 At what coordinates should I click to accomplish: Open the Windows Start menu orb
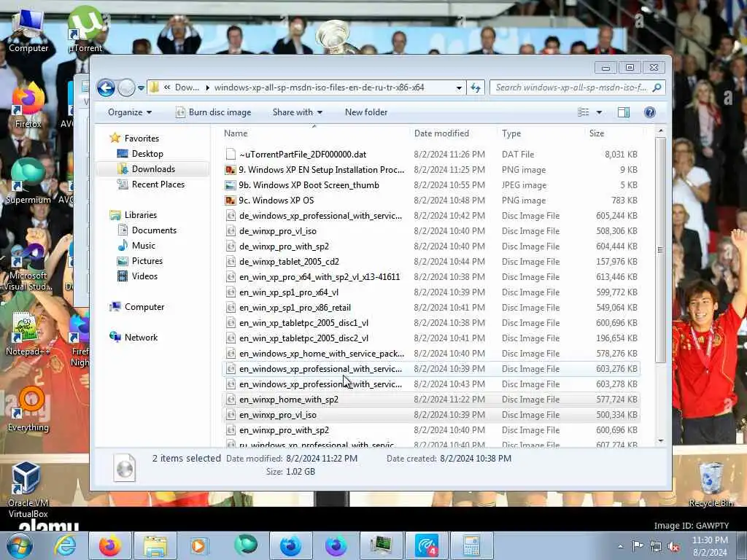pyautogui.click(x=20, y=545)
